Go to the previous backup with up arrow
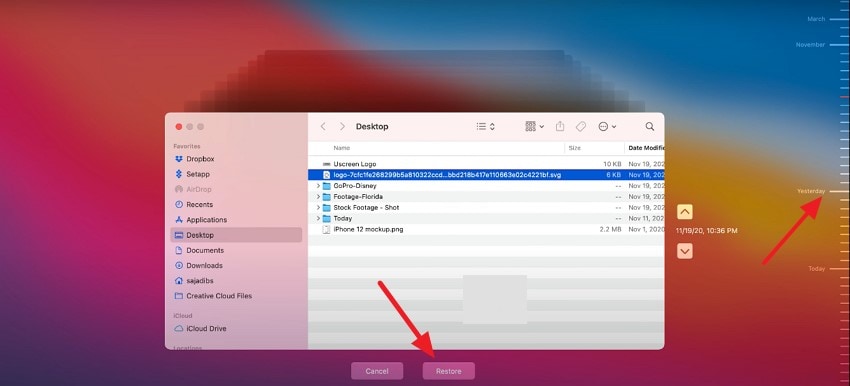The width and height of the screenshot is (850, 386). coord(685,212)
